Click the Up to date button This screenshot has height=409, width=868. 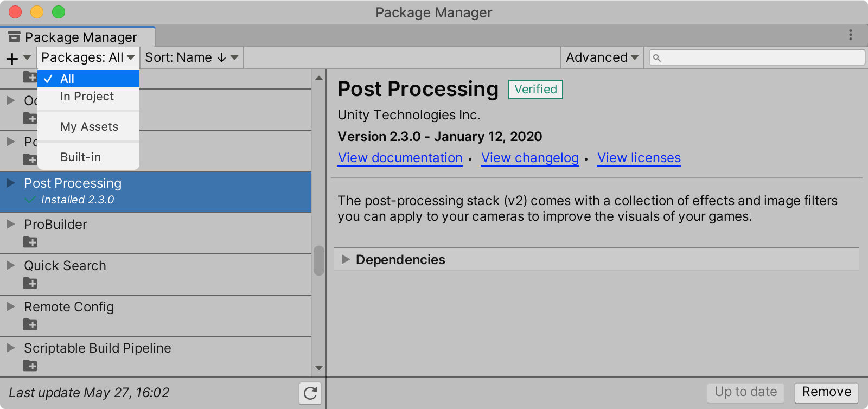746,392
